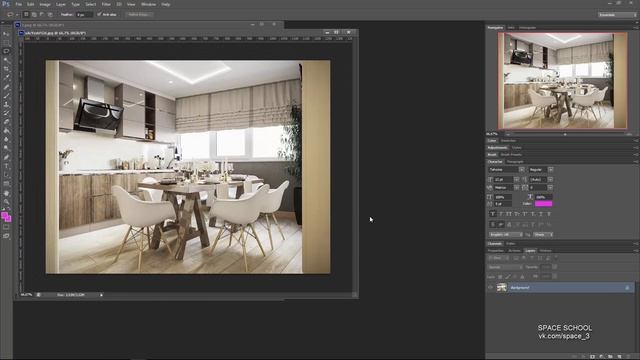Click Intersect with Selection mode icon
This screenshot has width=640, height=360.
tap(50, 14)
